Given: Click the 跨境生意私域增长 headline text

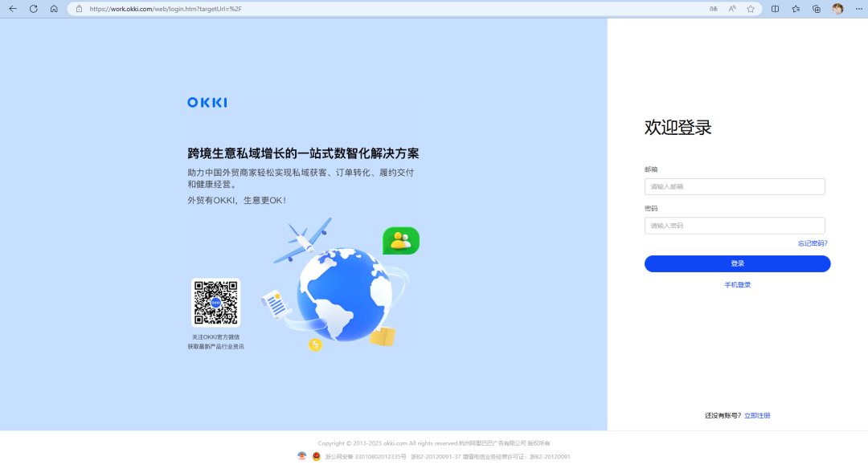Looking at the screenshot, I should (x=303, y=153).
